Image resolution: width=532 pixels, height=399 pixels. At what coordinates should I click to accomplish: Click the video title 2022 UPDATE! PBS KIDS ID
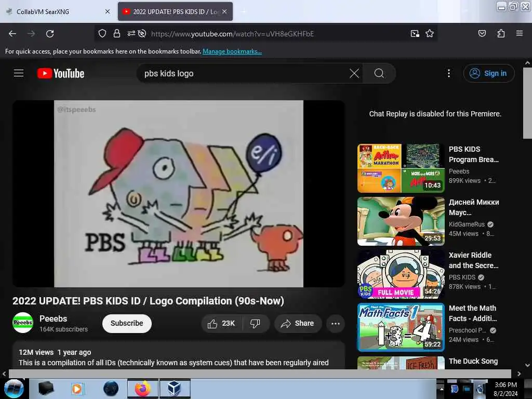click(148, 301)
